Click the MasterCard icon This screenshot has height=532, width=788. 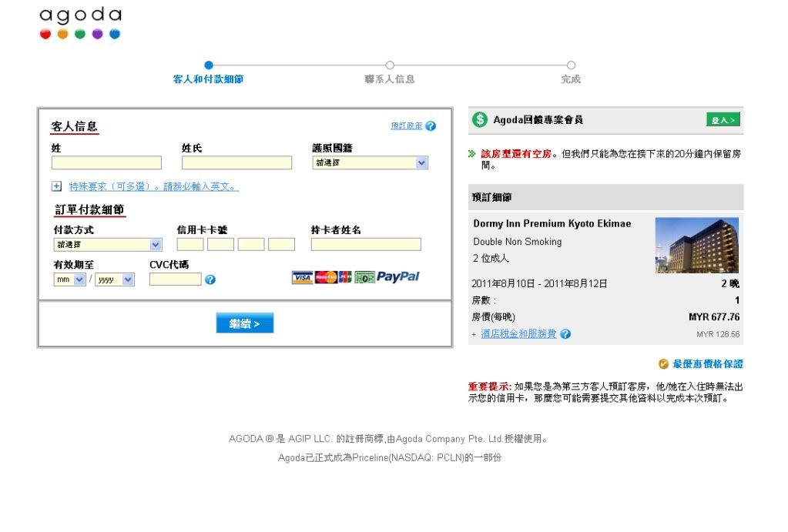326,278
